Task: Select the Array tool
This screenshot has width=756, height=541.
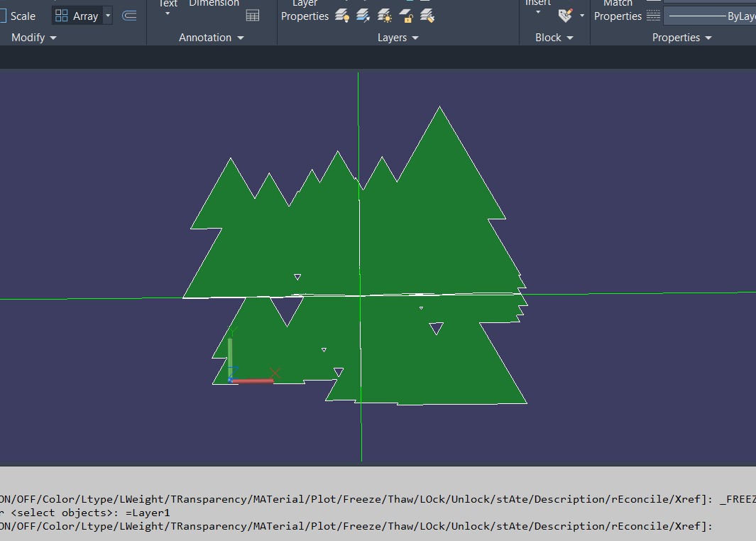Action: (x=77, y=16)
